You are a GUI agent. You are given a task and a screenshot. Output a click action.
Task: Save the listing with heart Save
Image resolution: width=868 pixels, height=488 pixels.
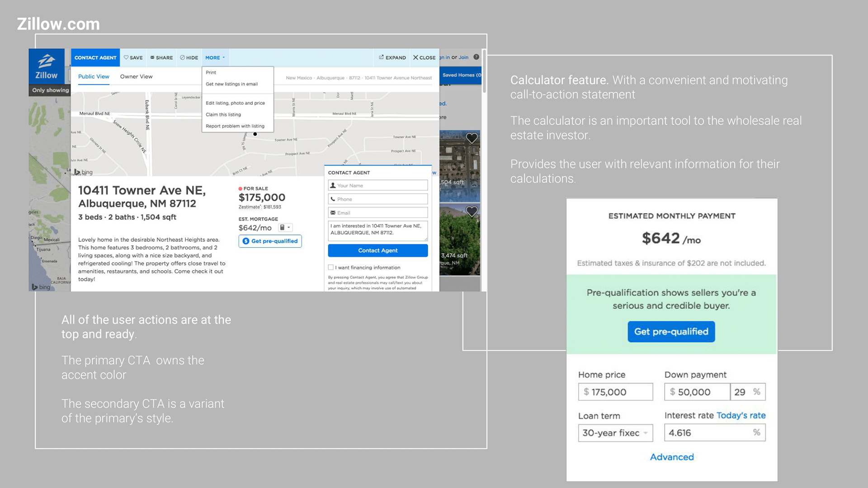click(x=133, y=58)
